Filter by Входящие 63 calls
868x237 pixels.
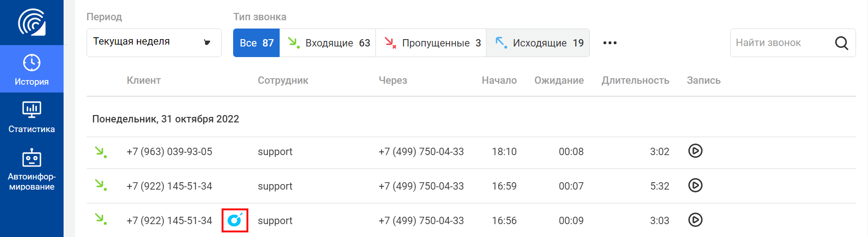coord(328,43)
